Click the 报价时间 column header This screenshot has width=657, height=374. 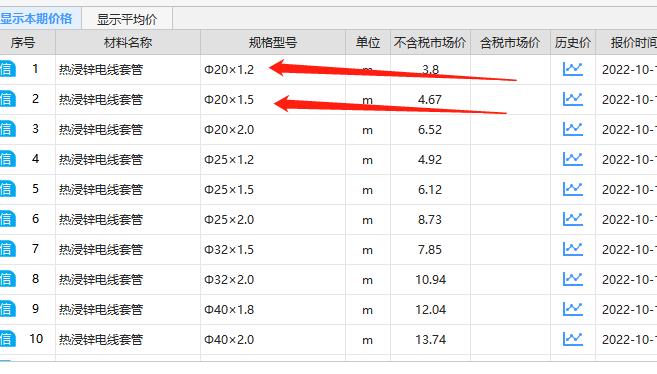[x=626, y=42]
